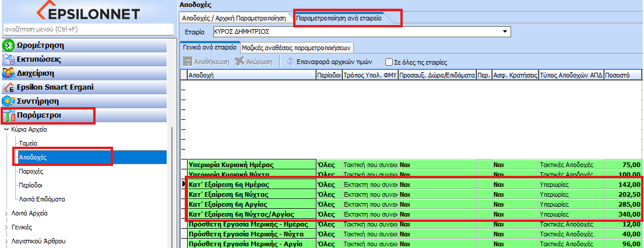Click the Παράμετροι tools icon

(9, 115)
